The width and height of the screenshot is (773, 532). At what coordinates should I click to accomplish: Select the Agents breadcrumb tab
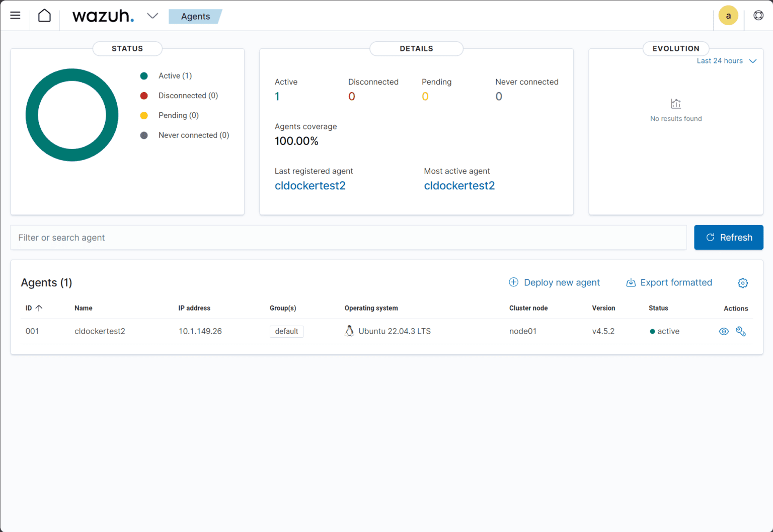pos(195,16)
